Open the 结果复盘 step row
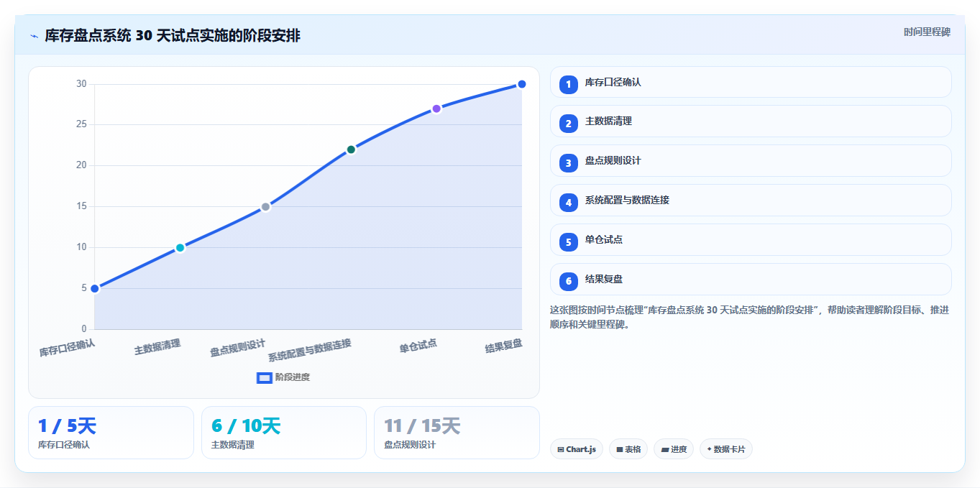This screenshot has height=488, width=980. point(751,280)
